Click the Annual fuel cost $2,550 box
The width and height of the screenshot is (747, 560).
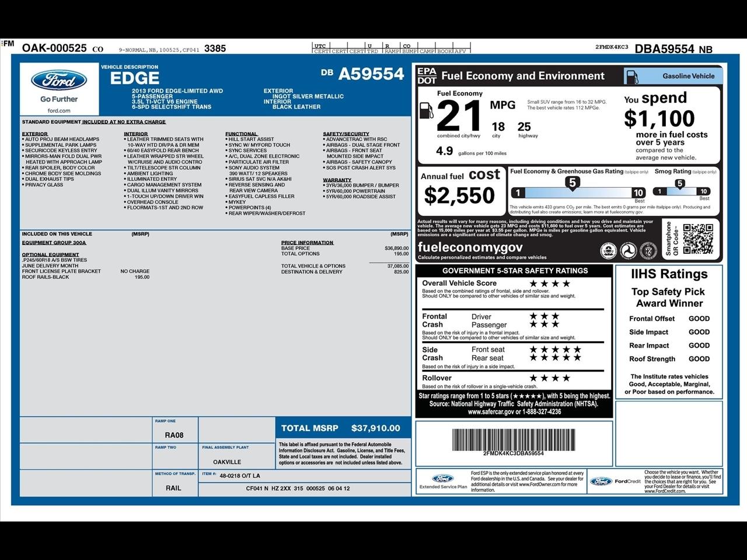pyautogui.click(x=460, y=190)
